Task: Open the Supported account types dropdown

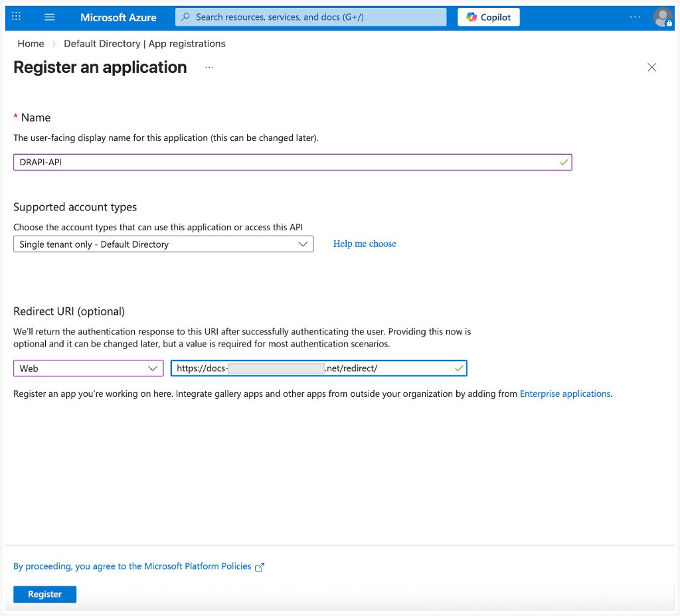Action: click(163, 244)
